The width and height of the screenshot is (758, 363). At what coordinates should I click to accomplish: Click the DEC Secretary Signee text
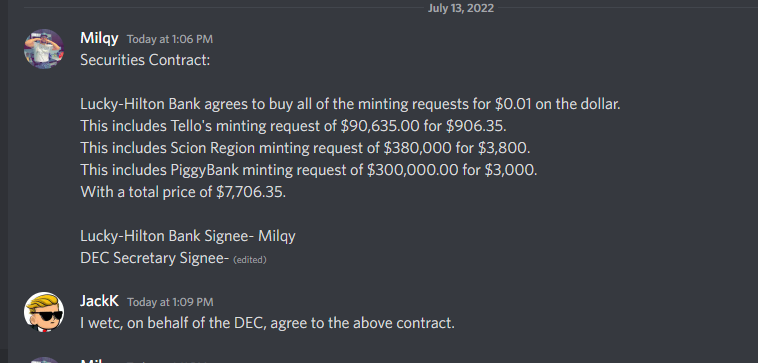(x=154, y=258)
